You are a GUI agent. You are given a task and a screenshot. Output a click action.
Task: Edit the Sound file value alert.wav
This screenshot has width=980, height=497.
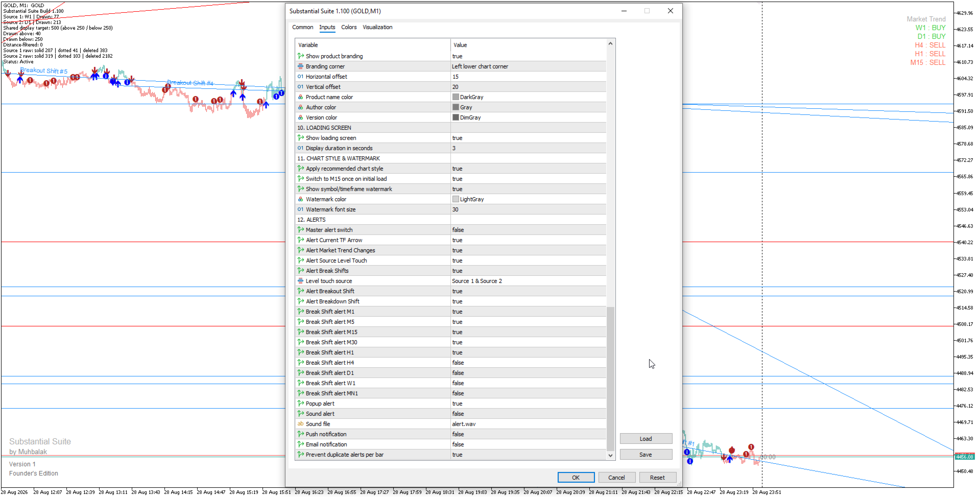tap(528, 424)
